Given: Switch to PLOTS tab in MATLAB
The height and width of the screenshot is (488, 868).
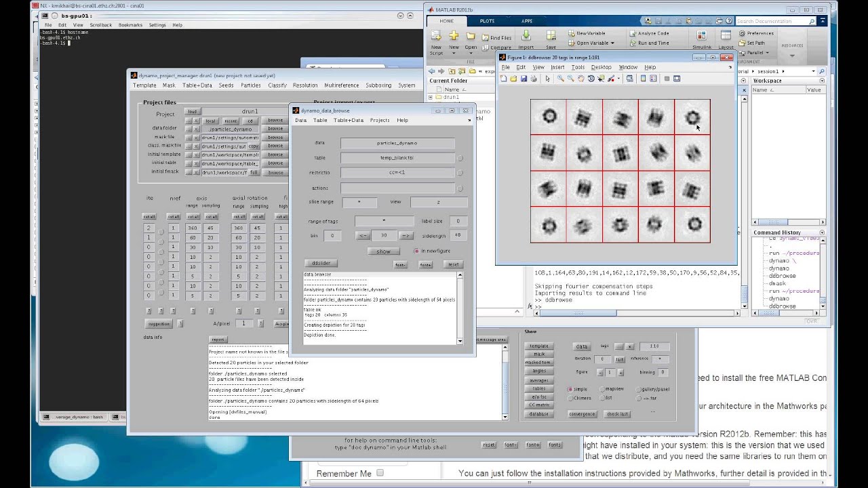Looking at the screenshot, I should click(x=487, y=21).
